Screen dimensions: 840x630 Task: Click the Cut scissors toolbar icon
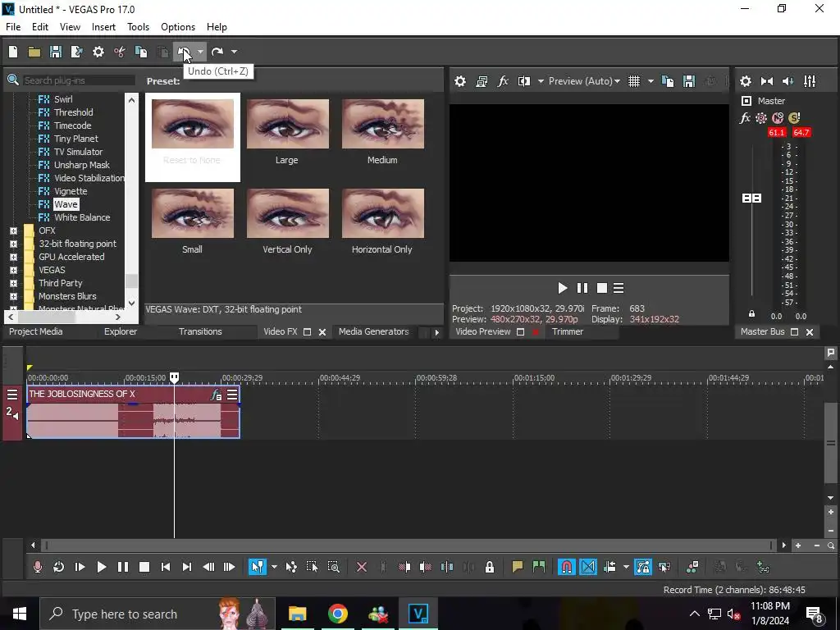120,52
